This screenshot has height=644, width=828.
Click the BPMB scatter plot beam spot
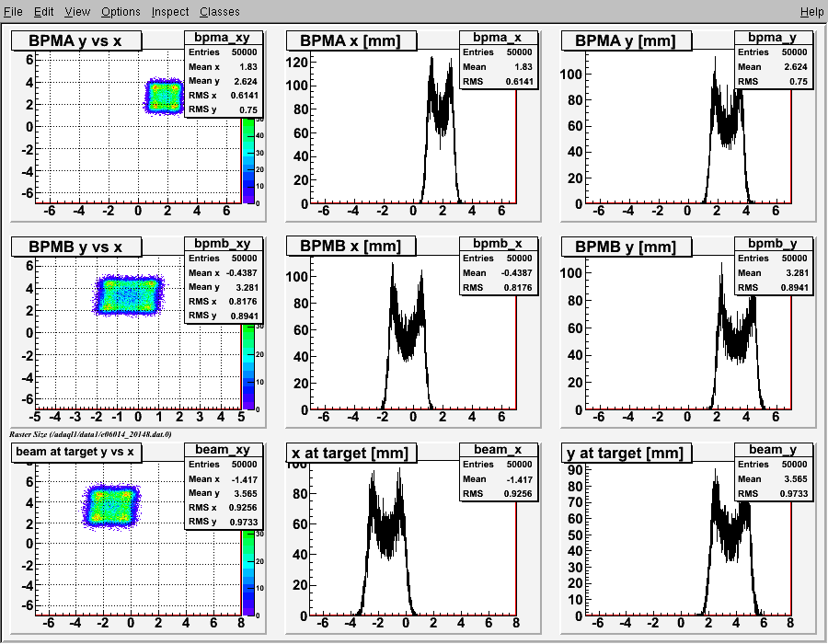pos(129,295)
